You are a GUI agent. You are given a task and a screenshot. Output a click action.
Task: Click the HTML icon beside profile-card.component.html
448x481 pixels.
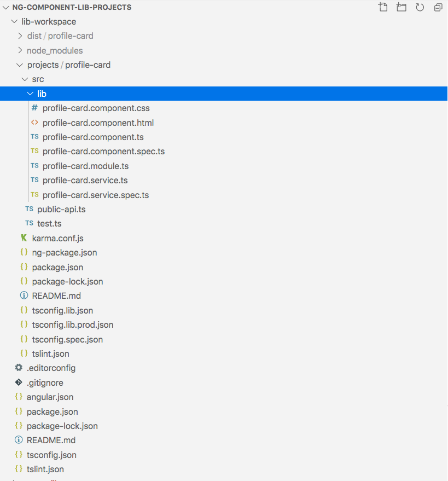tap(34, 122)
